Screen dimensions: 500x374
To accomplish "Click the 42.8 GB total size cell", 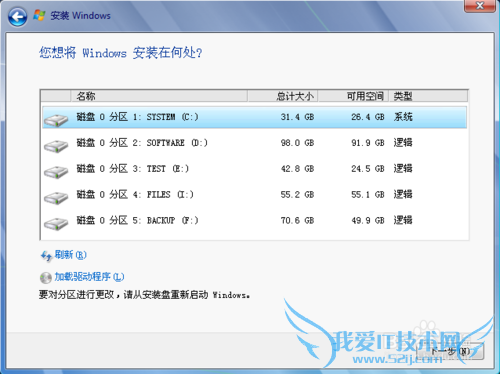I will (297, 169).
